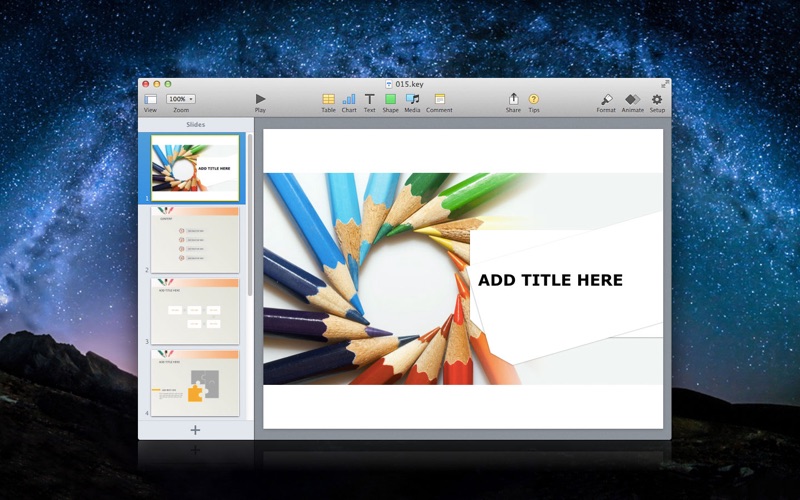Click the add slide plus button
Viewport: 800px width, 500px height.
click(x=195, y=430)
